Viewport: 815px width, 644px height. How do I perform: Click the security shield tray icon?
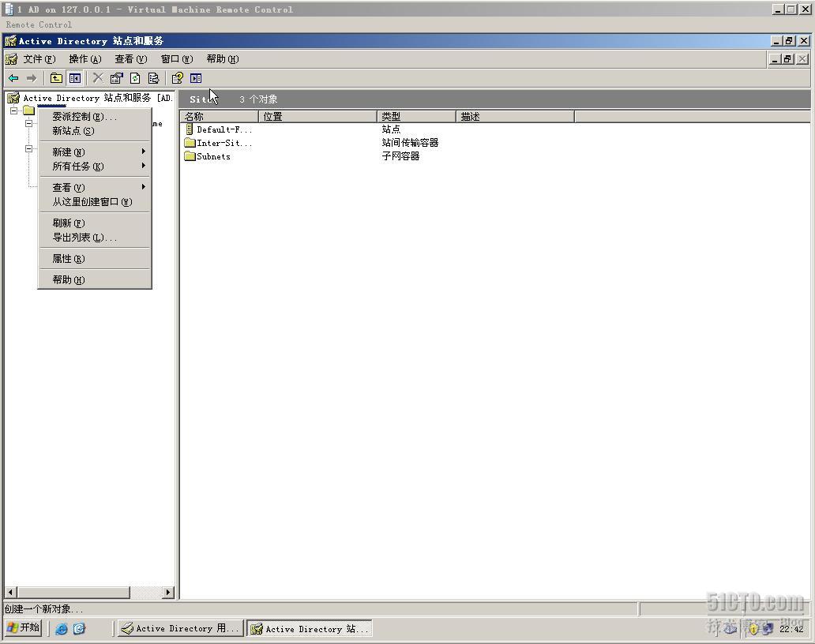(753, 630)
